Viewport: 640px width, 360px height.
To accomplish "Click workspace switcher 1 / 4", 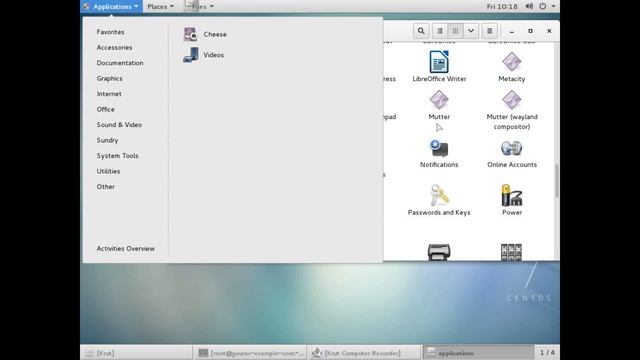I will coord(547,352).
